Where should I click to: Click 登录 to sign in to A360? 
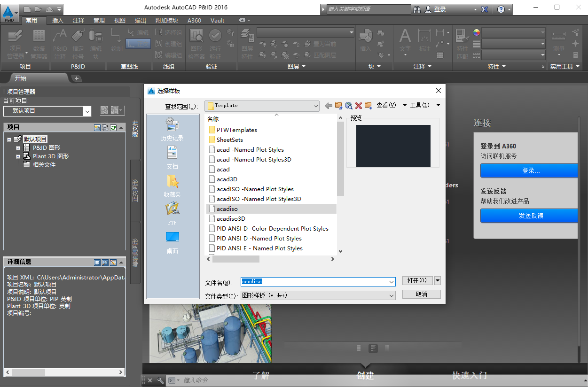(529, 170)
